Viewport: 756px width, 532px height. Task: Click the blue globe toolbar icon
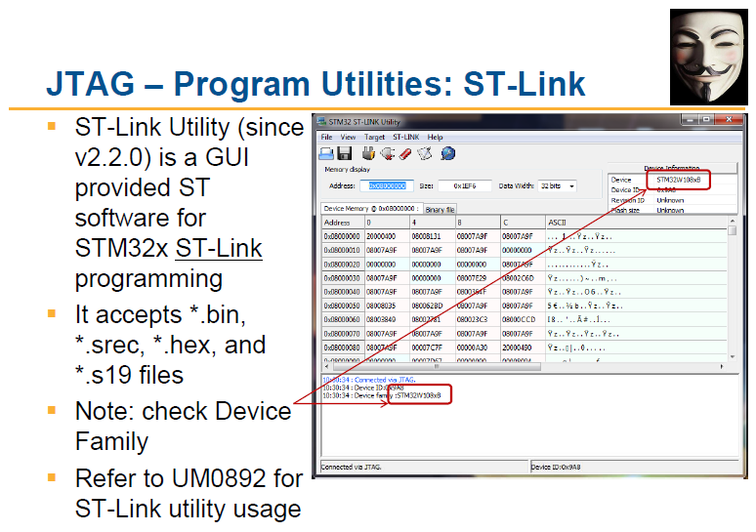coord(448,153)
